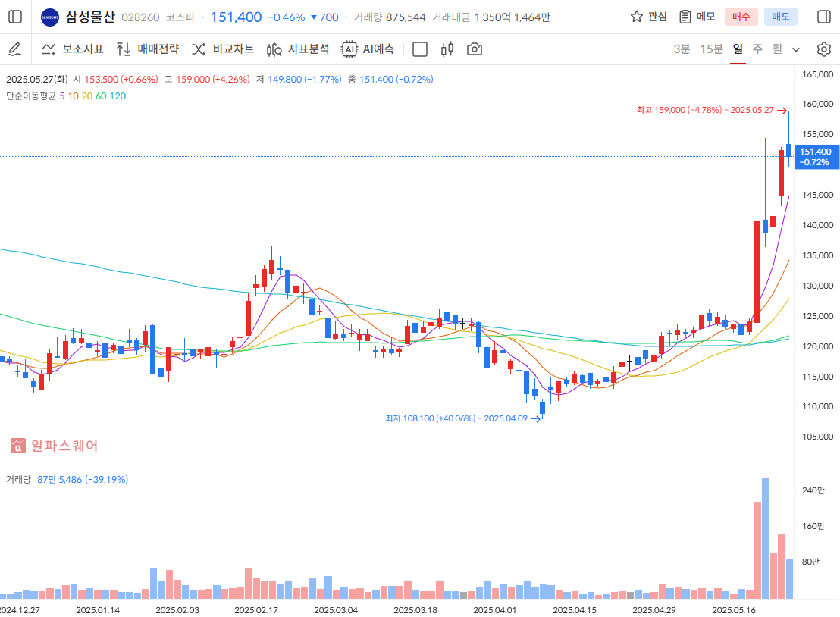Click the 시 153,500 (+0.66%) value
Viewport: 840px width, 617px height.
click(x=116, y=80)
